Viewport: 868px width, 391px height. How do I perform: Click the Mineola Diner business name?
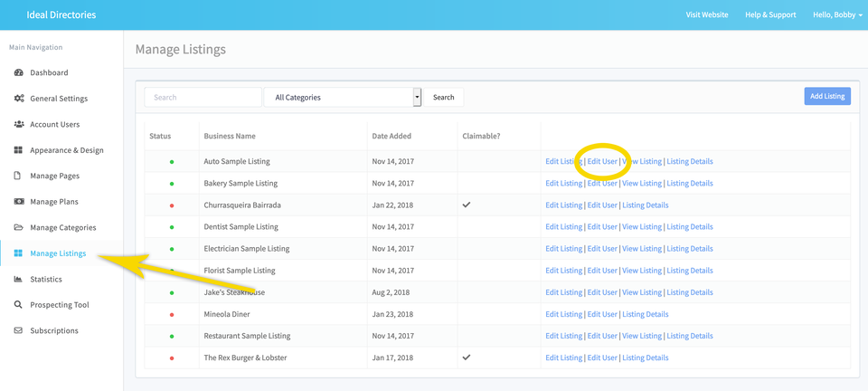227,315
